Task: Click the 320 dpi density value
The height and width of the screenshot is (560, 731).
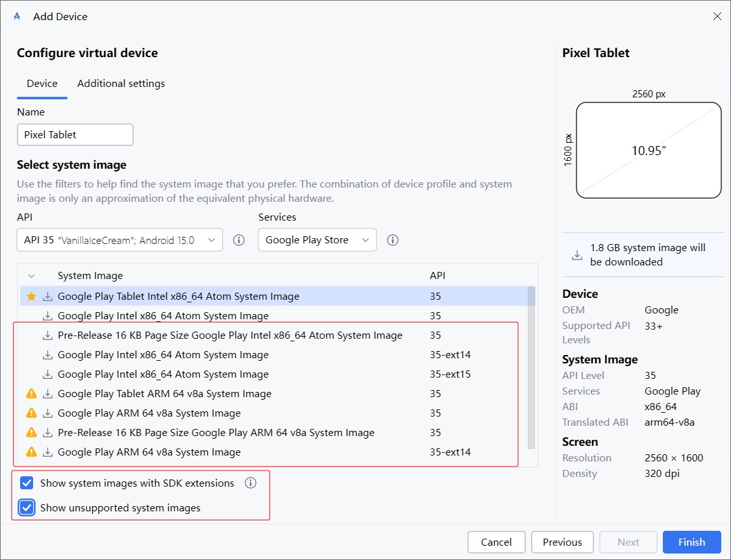Action: (x=662, y=473)
